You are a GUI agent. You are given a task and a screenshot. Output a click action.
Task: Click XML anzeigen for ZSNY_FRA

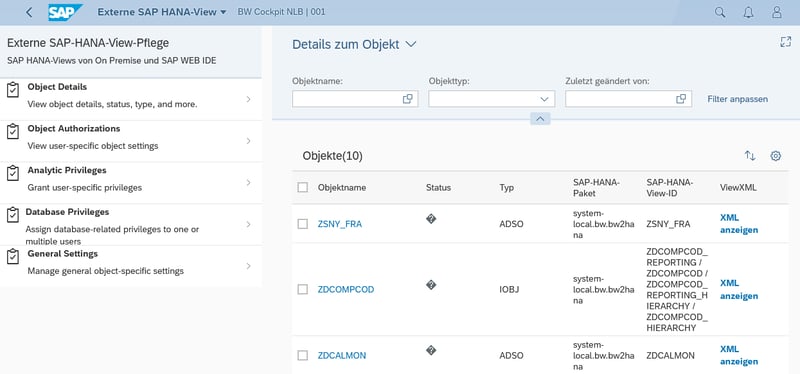pyautogui.click(x=739, y=223)
